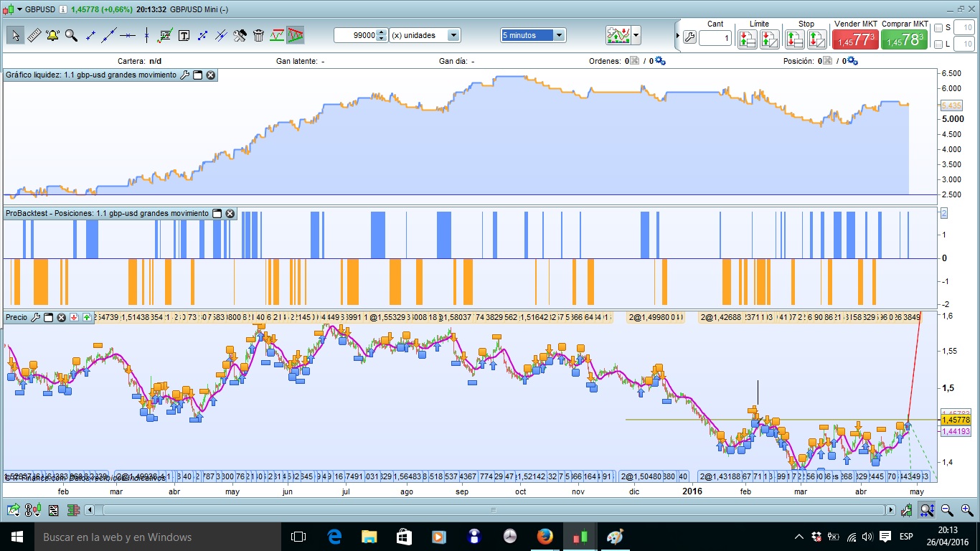Select the vertical line tool
The height and width of the screenshot is (551, 980).
click(x=146, y=35)
